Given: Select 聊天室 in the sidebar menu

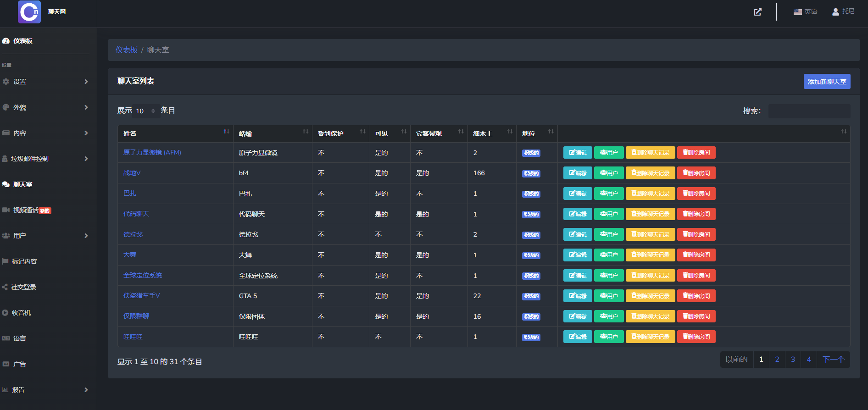Looking at the screenshot, I should point(22,184).
